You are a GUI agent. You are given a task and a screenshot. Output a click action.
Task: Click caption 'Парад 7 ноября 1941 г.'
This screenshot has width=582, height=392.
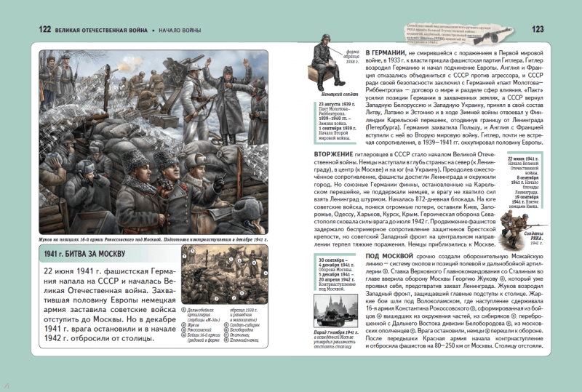pyautogui.click(x=336, y=332)
